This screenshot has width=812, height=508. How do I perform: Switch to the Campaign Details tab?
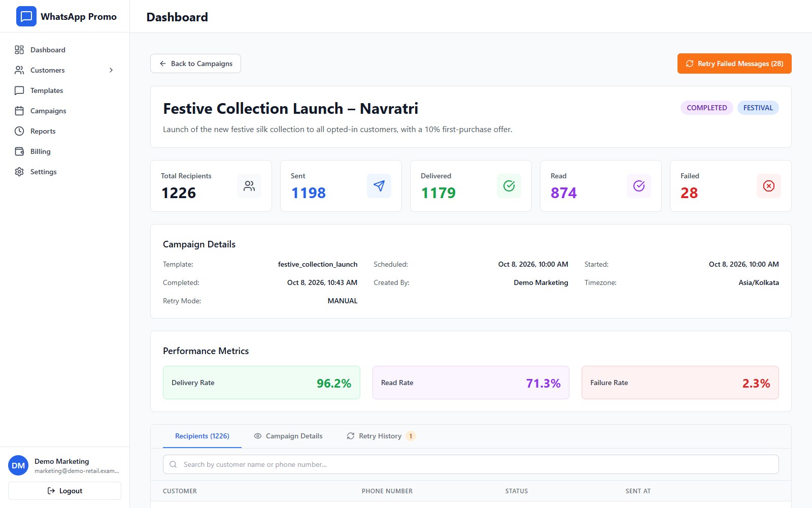288,436
